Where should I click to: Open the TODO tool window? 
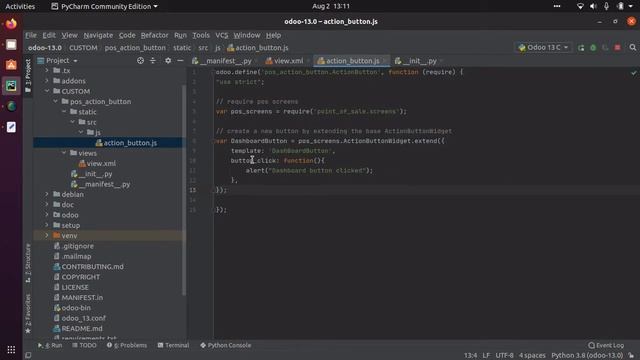84,345
